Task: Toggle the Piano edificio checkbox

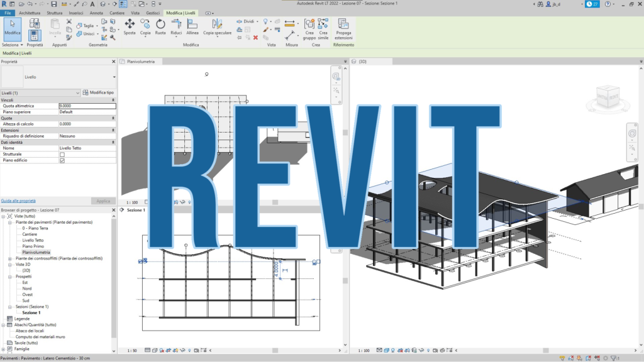Action: point(62,160)
